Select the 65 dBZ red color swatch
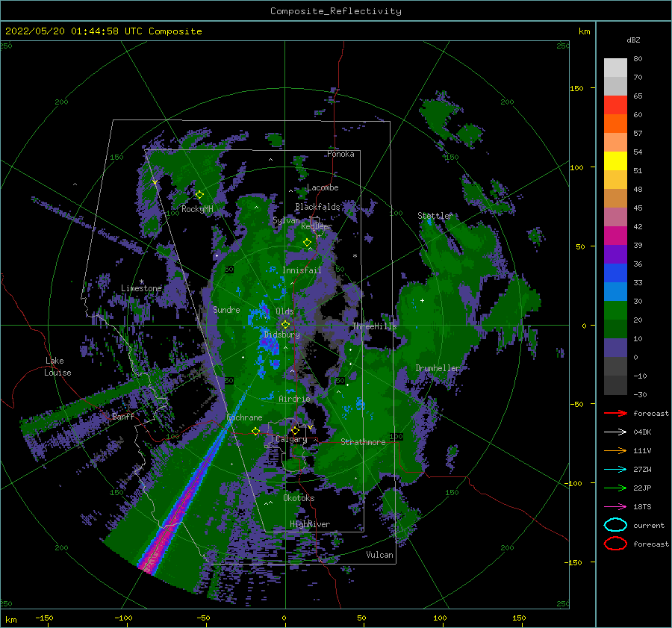The image size is (672, 628). (x=615, y=105)
